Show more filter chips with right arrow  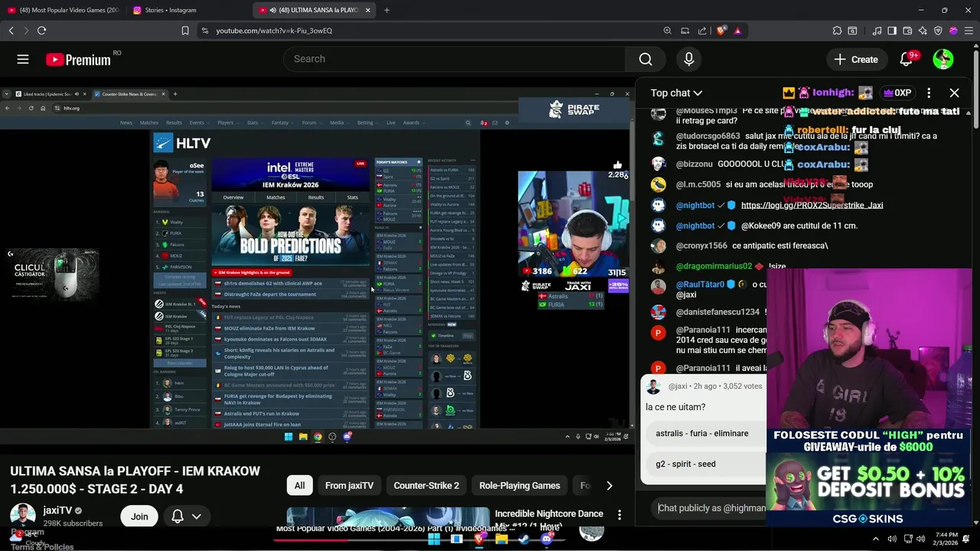609,485
